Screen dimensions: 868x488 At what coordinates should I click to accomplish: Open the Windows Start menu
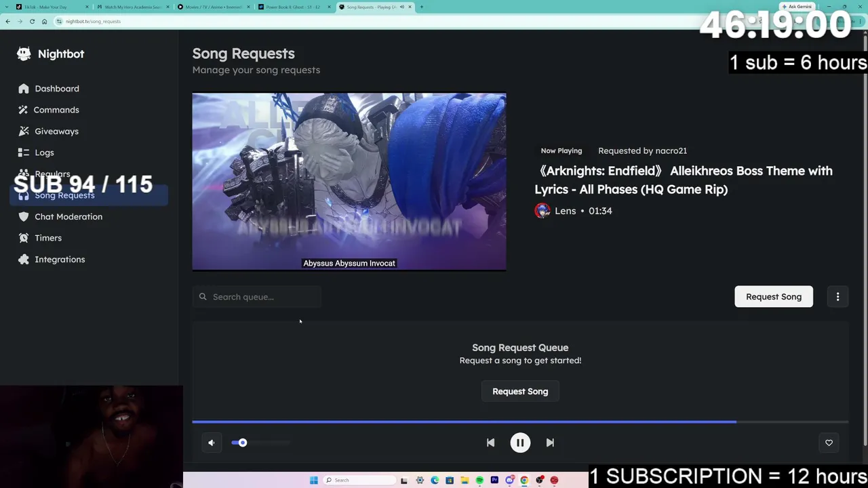point(314,481)
